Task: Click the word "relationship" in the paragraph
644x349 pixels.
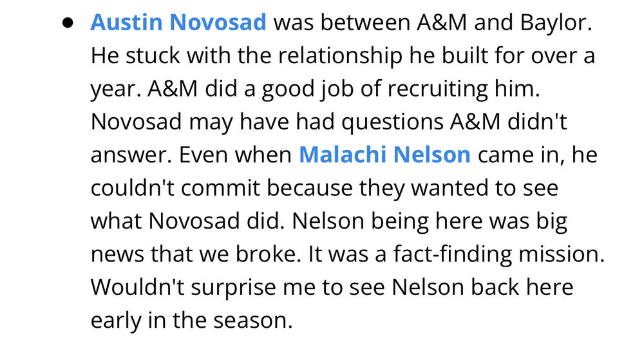Action: click(x=340, y=56)
